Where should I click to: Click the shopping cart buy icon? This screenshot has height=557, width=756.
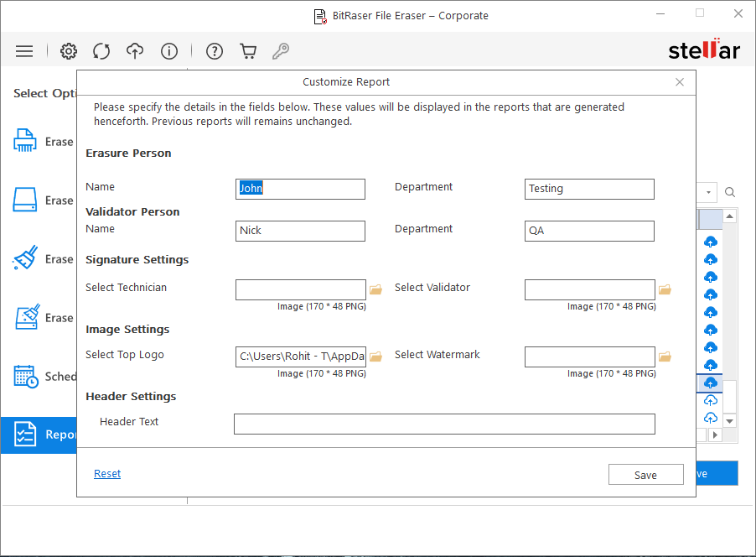[x=248, y=51]
